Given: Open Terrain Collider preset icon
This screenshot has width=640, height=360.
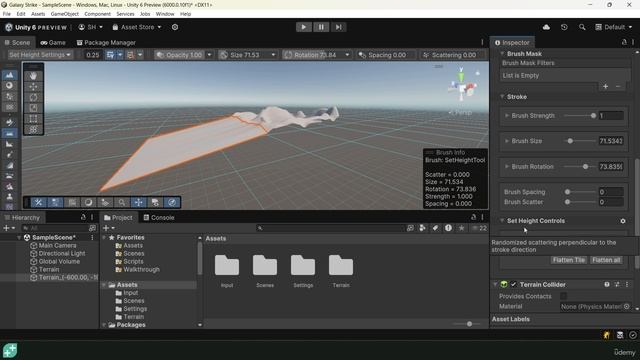Looking at the screenshot, I should 617,284.
